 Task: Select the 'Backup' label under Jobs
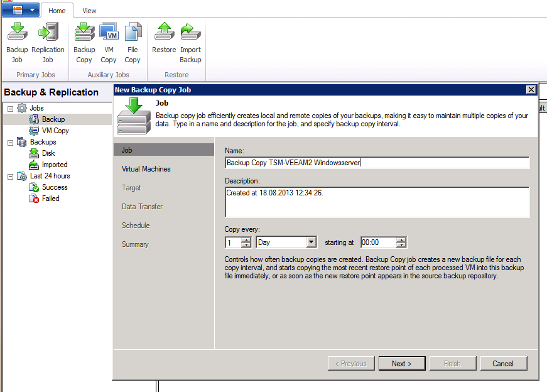coord(53,119)
